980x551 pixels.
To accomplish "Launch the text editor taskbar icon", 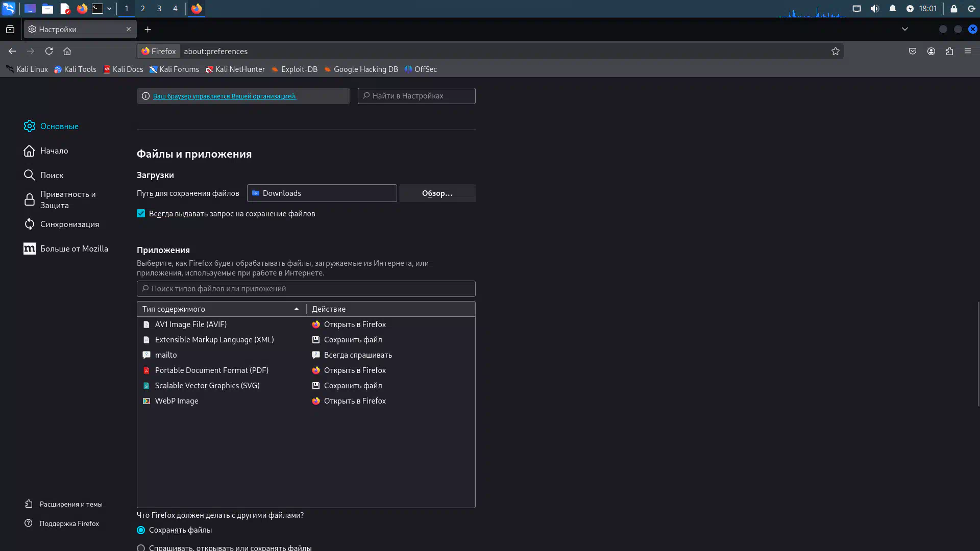I will (x=65, y=9).
